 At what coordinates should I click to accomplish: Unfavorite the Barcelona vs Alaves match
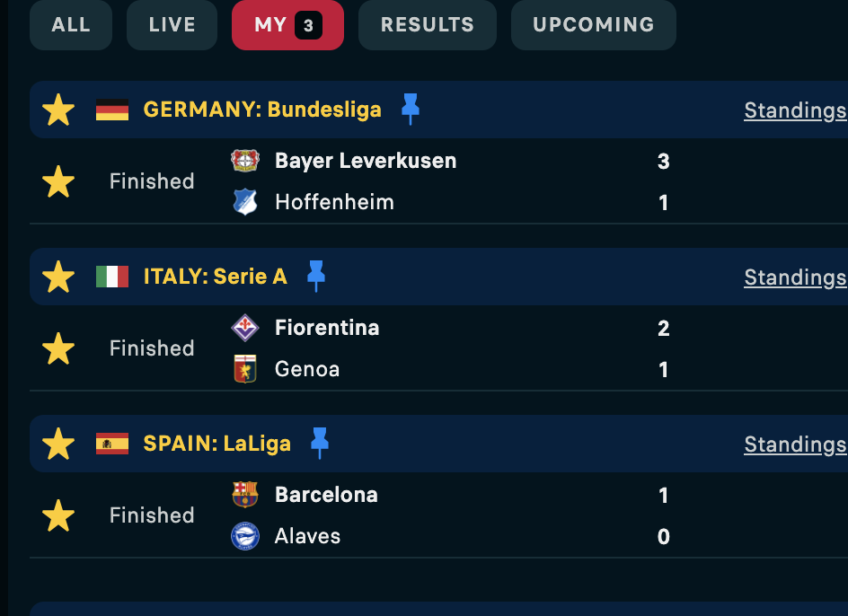pos(58,515)
